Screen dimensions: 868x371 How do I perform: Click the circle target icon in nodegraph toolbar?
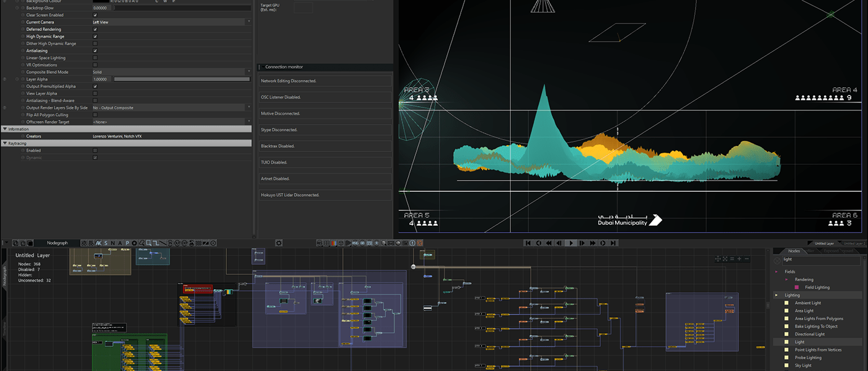pyautogui.click(x=213, y=243)
